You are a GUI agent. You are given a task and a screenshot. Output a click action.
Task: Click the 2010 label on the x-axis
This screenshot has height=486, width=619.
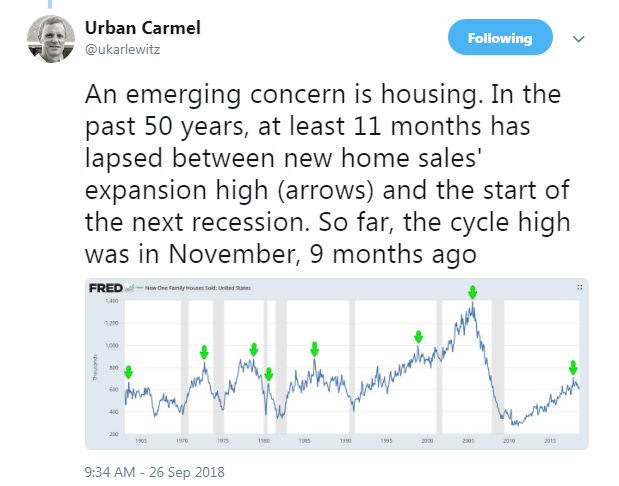[x=509, y=441]
